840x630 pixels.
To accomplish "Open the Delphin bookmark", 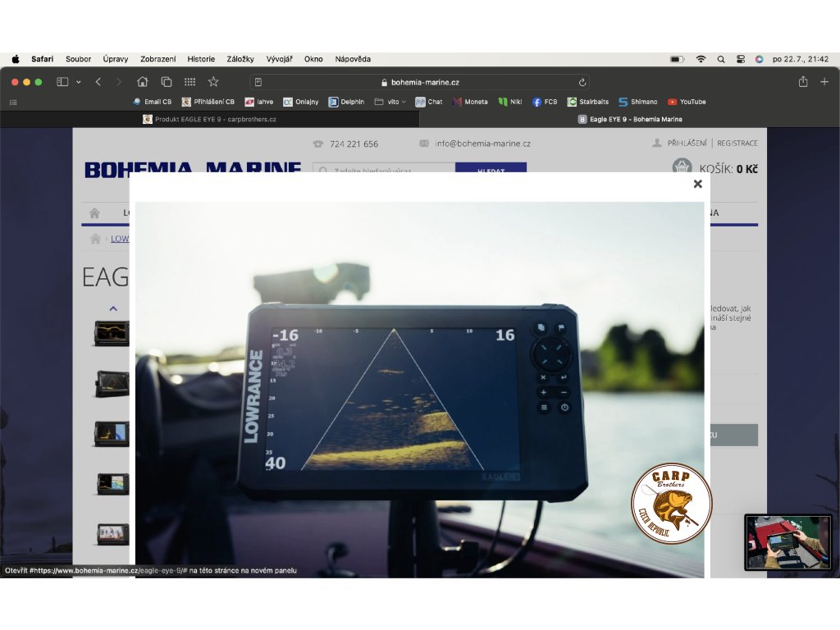I will coord(347,102).
